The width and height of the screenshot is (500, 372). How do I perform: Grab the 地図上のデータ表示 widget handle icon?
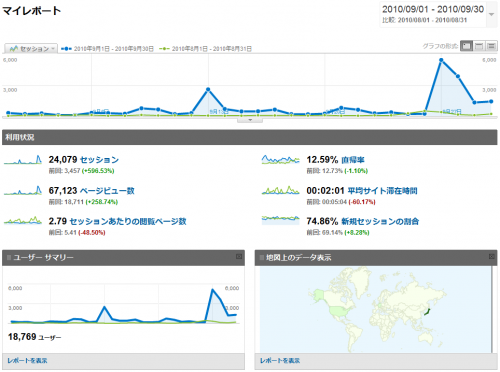click(x=262, y=258)
